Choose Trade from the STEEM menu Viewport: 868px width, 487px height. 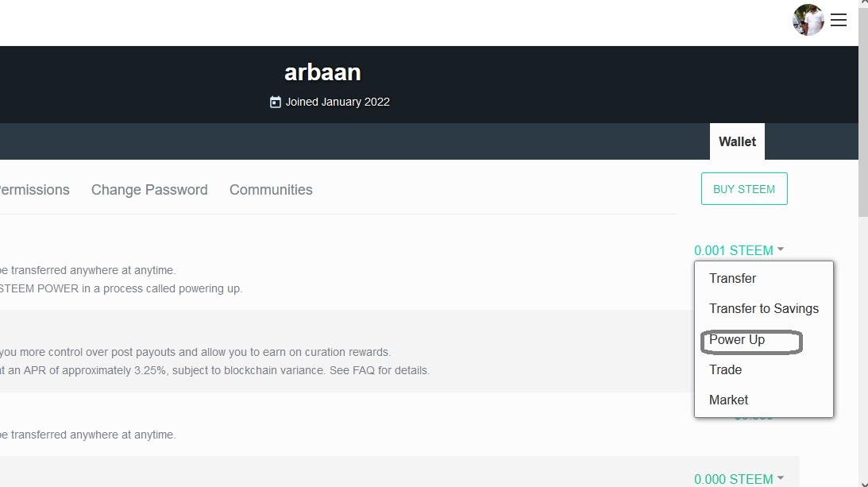point(725,369)
